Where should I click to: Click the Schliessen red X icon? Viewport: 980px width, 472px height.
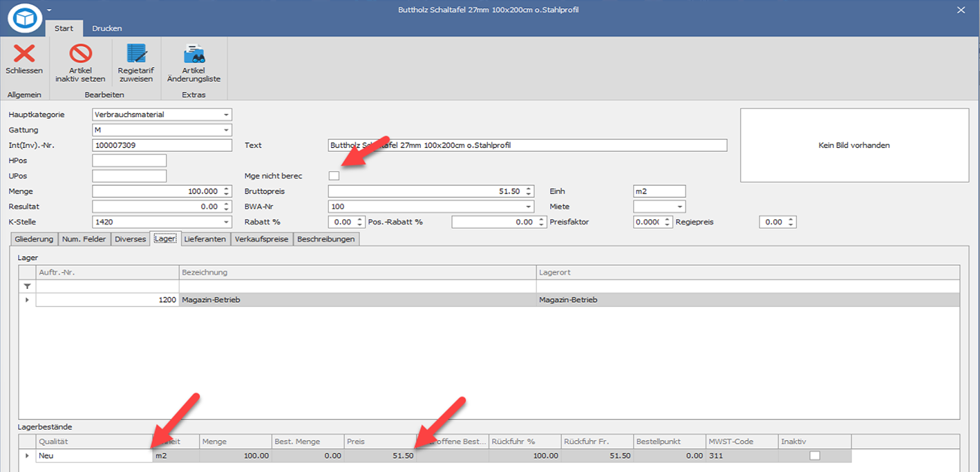coord(24,53)
